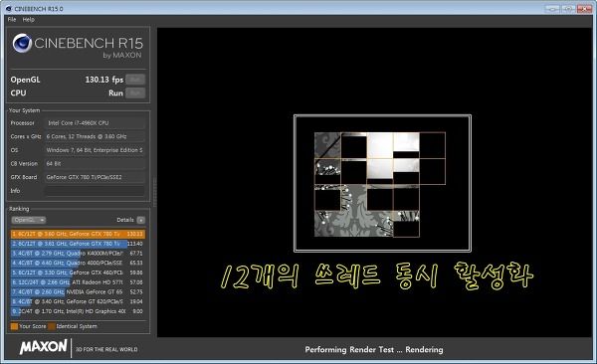Select the Cores x GHz field value
Viewport: 597px width, 364px height.
point(95,136)
